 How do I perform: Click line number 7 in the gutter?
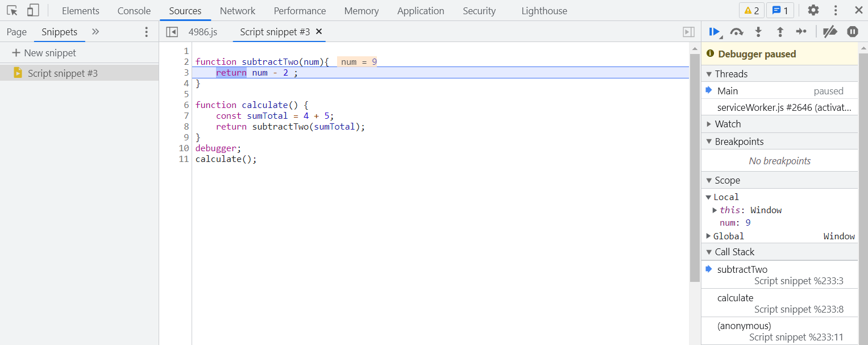(x=186, y=116)
